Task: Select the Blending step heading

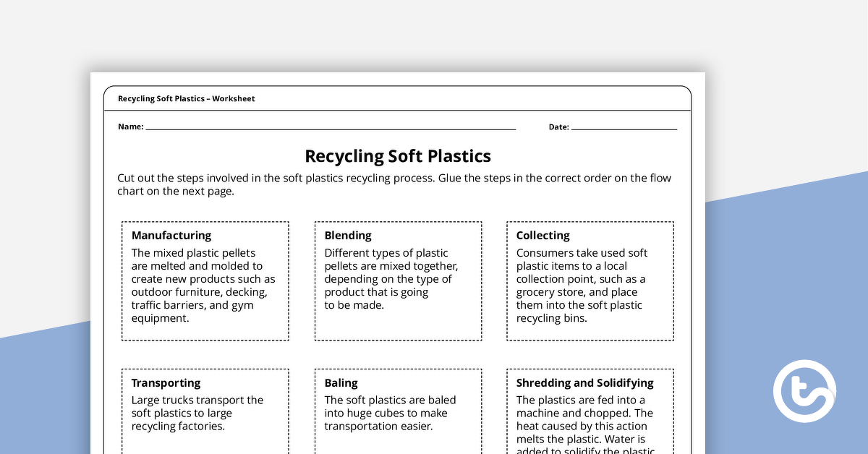Action: 348,236
